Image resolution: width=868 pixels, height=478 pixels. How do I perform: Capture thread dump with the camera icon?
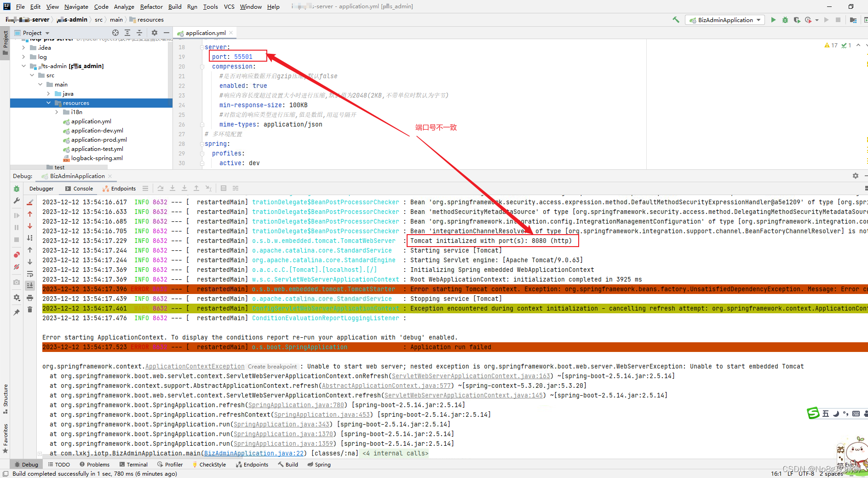pyautogui.click(x=17, y=282)
